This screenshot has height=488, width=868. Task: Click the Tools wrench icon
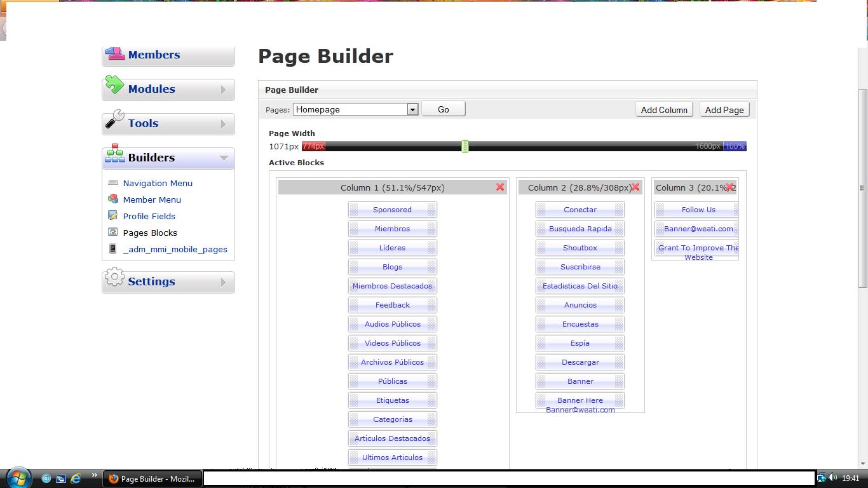click(114, 119)
